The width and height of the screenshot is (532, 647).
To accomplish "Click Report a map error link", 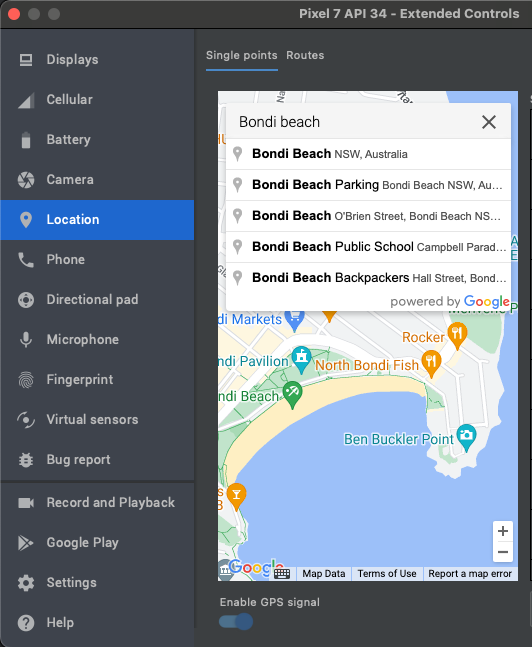I will [470, 574].
